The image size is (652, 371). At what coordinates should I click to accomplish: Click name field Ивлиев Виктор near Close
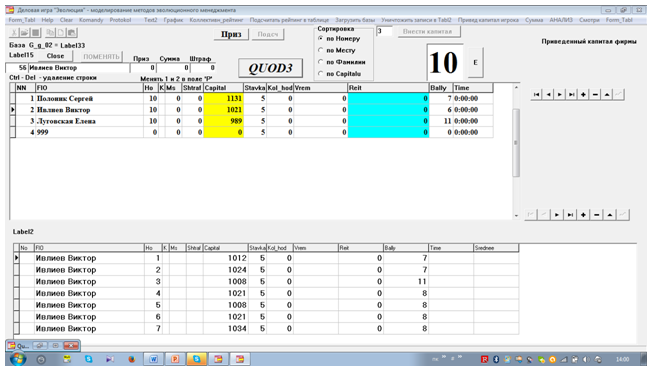78,67
